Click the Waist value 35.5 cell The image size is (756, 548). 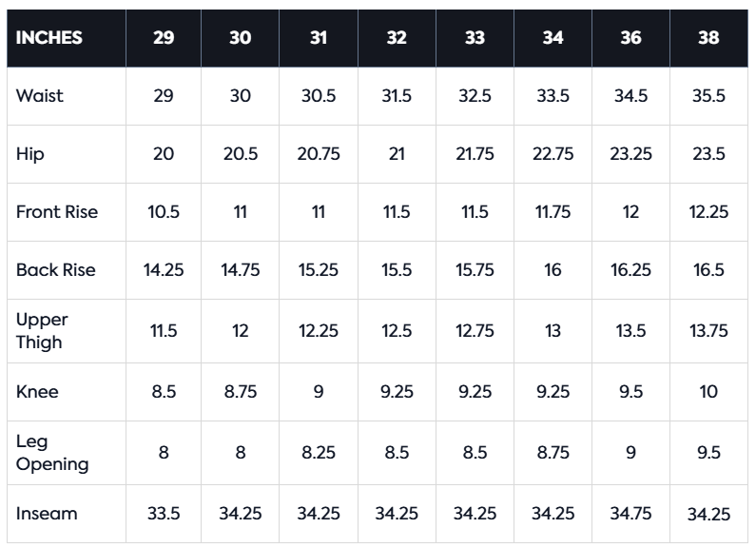click(708, 96)
